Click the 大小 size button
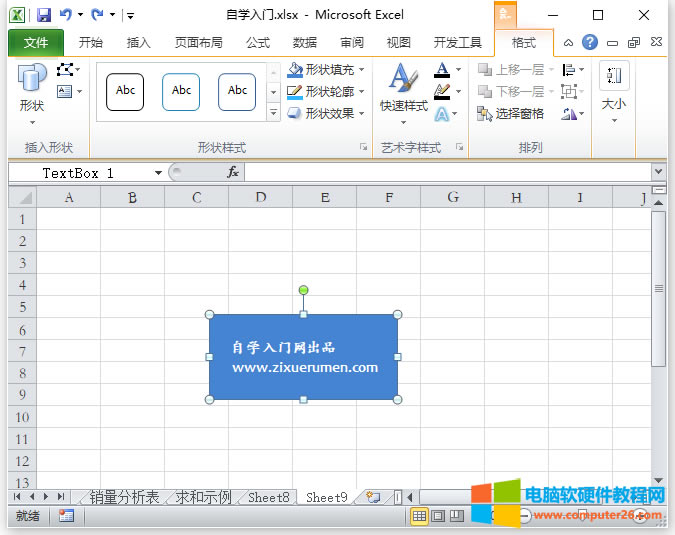 point(613,88)
